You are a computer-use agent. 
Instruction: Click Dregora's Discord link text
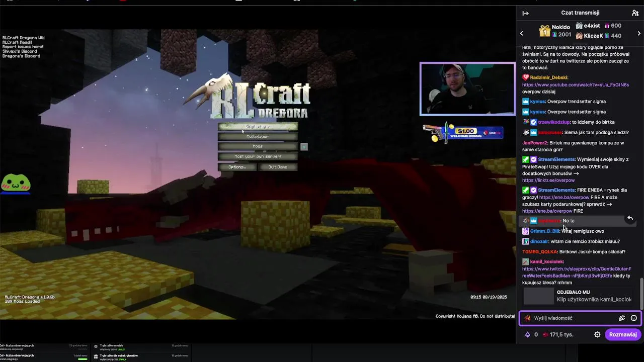[21, 56]
